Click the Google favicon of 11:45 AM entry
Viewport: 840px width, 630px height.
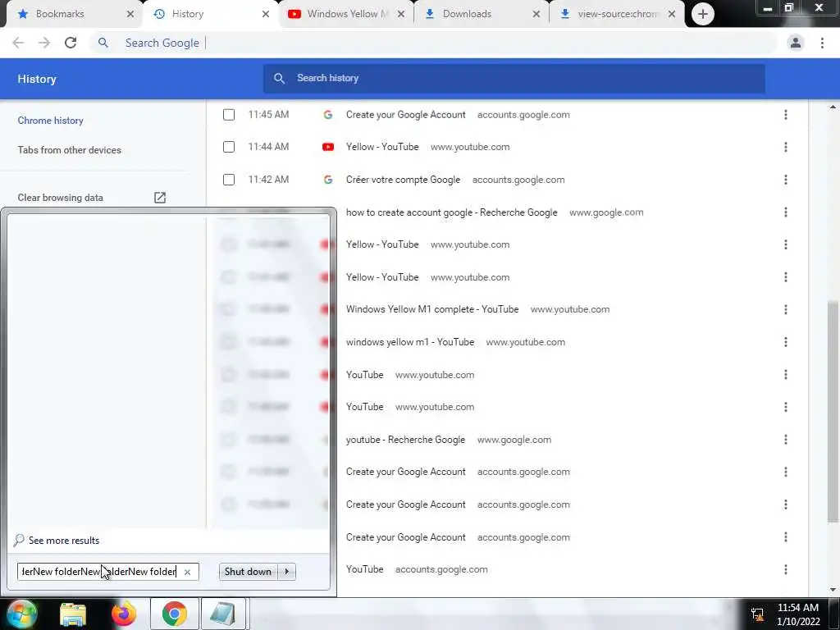click(328, 115)
